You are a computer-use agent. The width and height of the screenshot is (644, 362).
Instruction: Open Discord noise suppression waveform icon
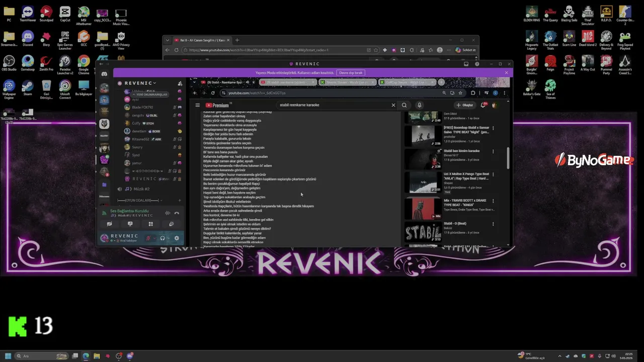[x=168, y=213]
